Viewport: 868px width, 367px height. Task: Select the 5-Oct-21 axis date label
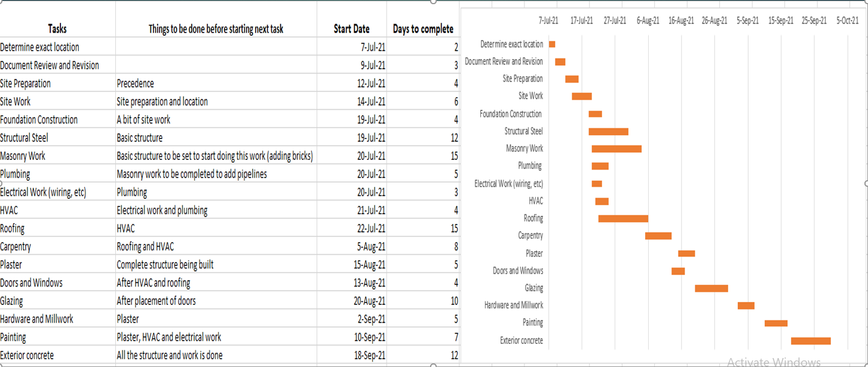point(847,20)
